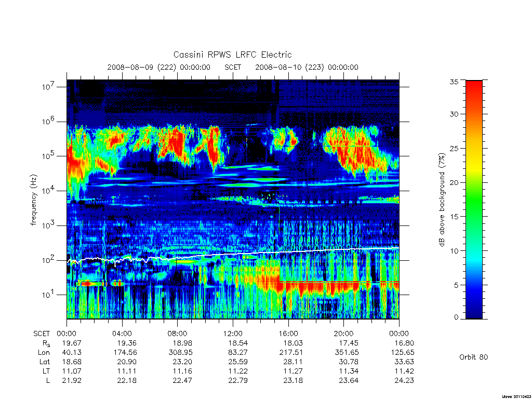Click the 35 value on the color scale

(x=454, y=82)
